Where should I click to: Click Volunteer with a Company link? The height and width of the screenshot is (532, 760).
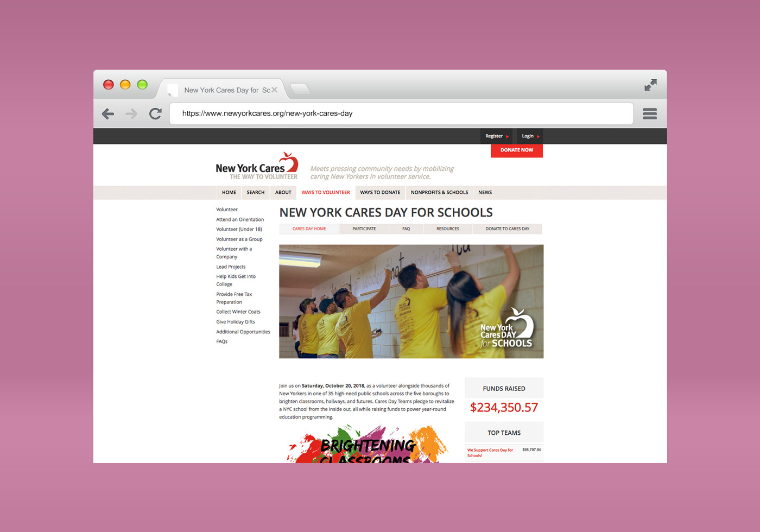tap(234, 253)
